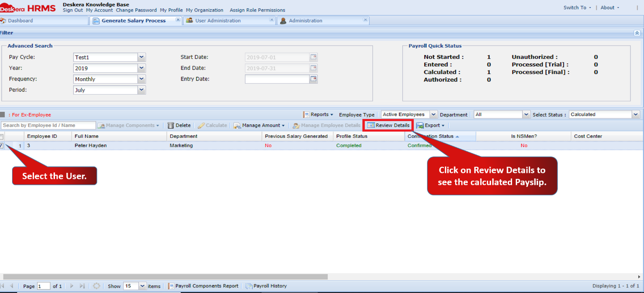The width and height of the screenshot is (644, 293).
Task: Sort by Department column header
Action: coord(215,136)
